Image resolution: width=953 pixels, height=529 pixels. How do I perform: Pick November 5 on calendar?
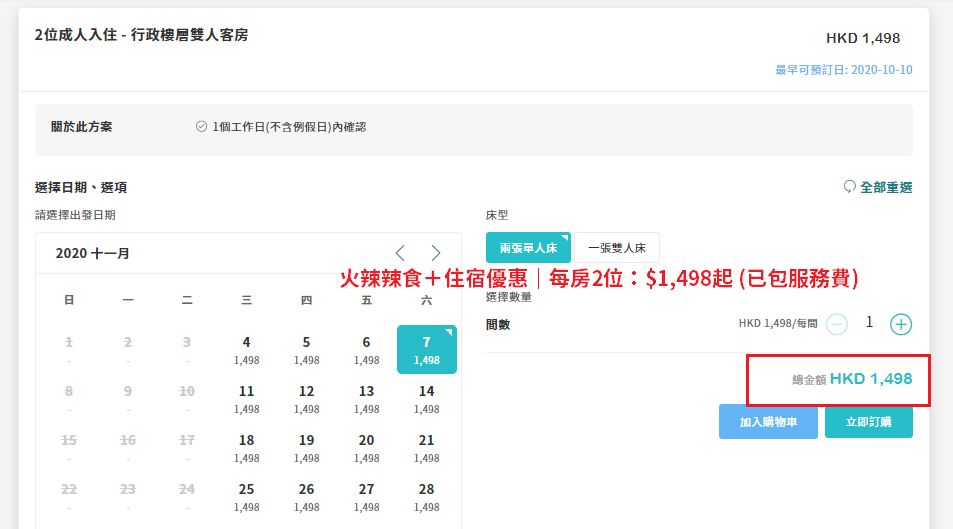click(x=306, y=350)
